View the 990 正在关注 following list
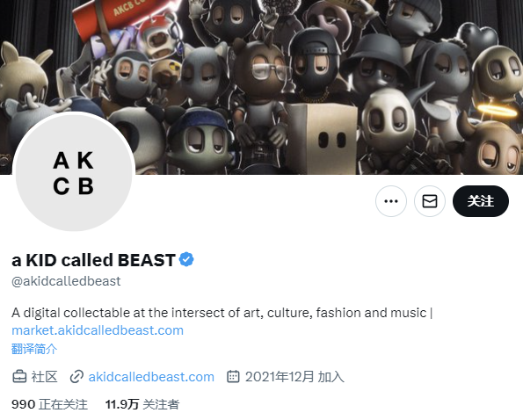The image size is (523, 420). click(x=50, y=404)
